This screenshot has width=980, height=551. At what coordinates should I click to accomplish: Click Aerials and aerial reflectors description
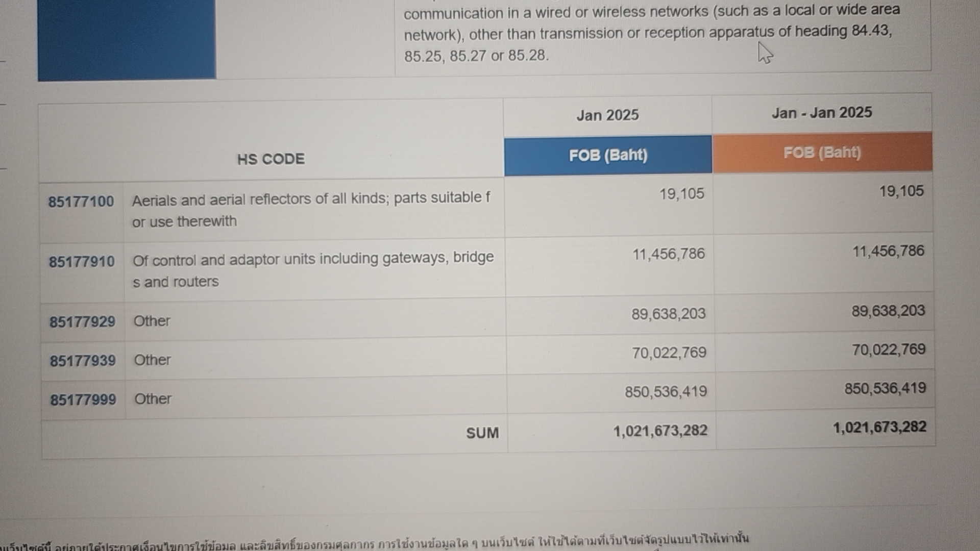[x=311, y=210]
